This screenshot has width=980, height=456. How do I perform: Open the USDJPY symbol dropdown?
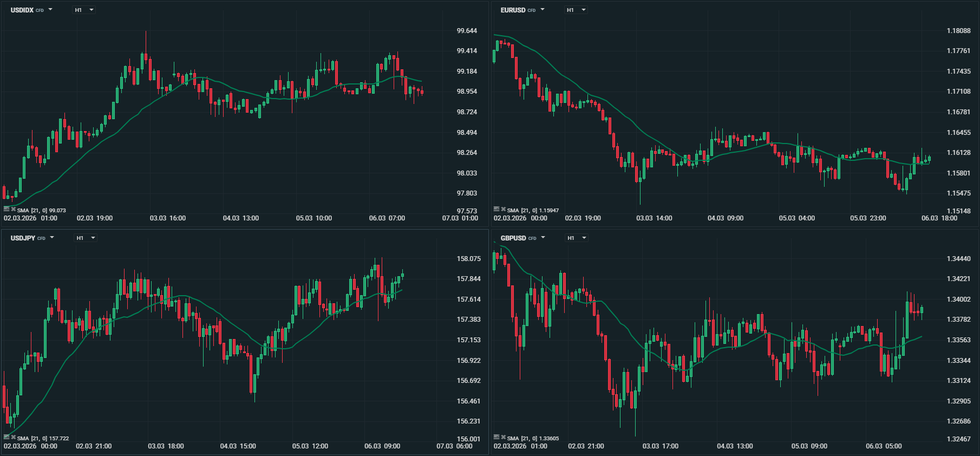coord(52,238)
